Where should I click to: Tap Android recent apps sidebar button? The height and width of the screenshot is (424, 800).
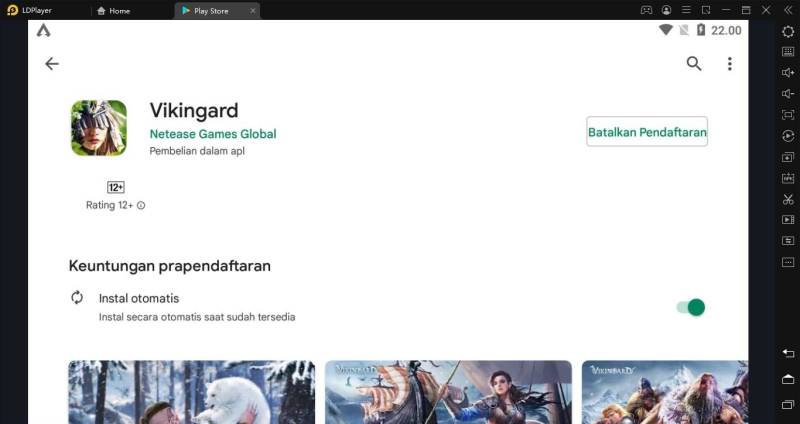pos(788,405)
